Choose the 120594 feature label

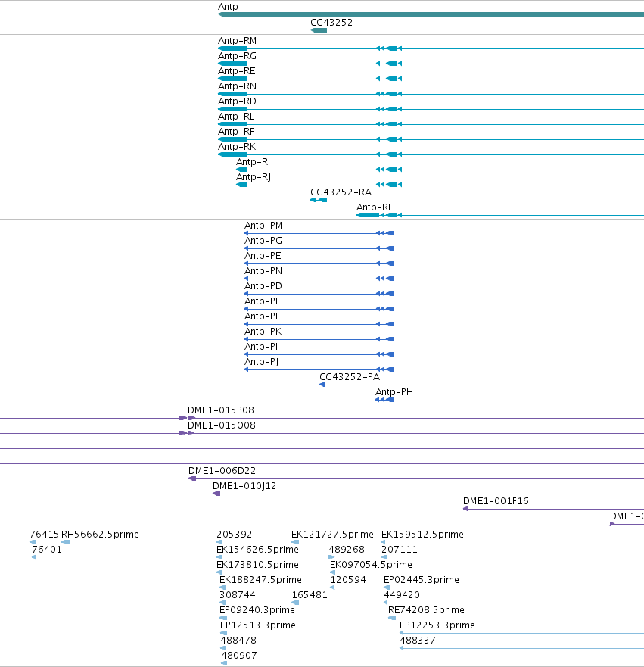pyautogui.click(x=349, y=580)
